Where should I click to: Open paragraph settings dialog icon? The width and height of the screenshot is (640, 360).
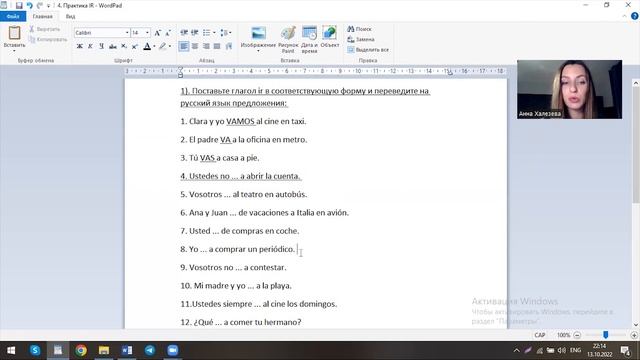click(x=229, y=47)
